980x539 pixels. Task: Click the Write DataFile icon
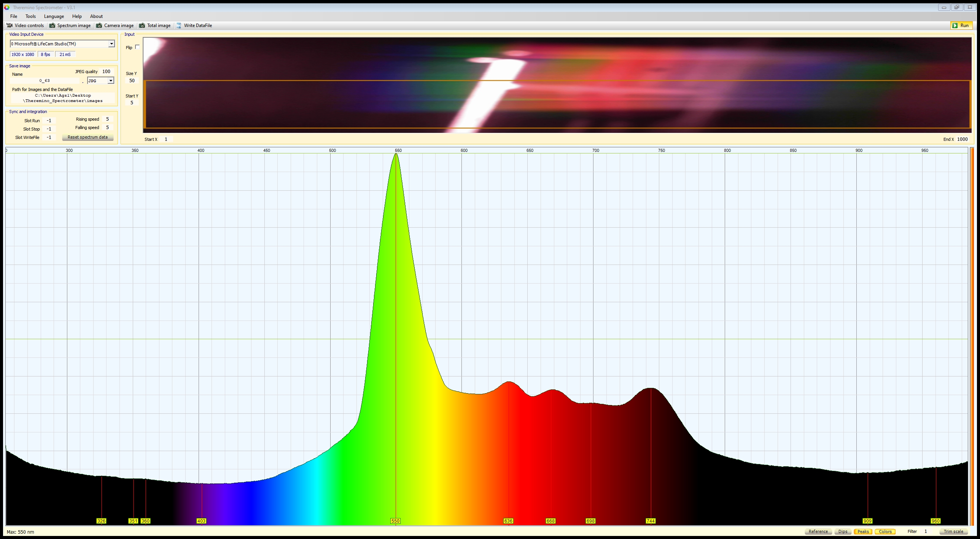pos(179,26)
